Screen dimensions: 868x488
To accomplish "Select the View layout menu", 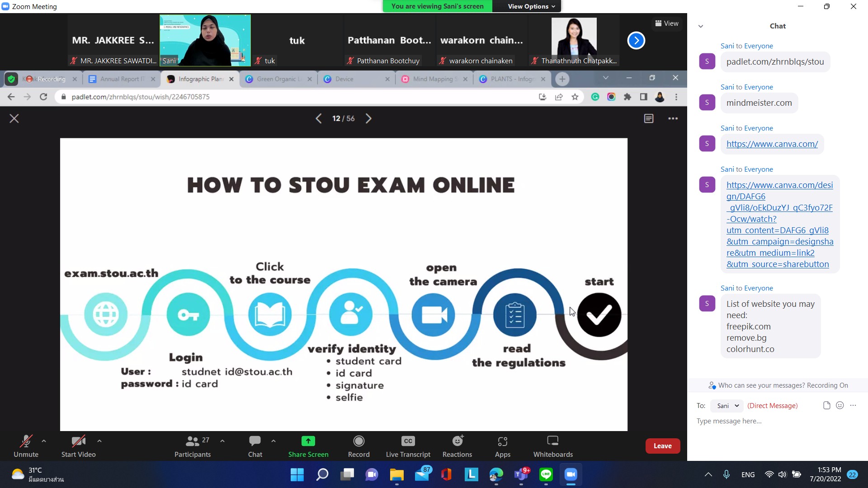I will pos(666,23).
